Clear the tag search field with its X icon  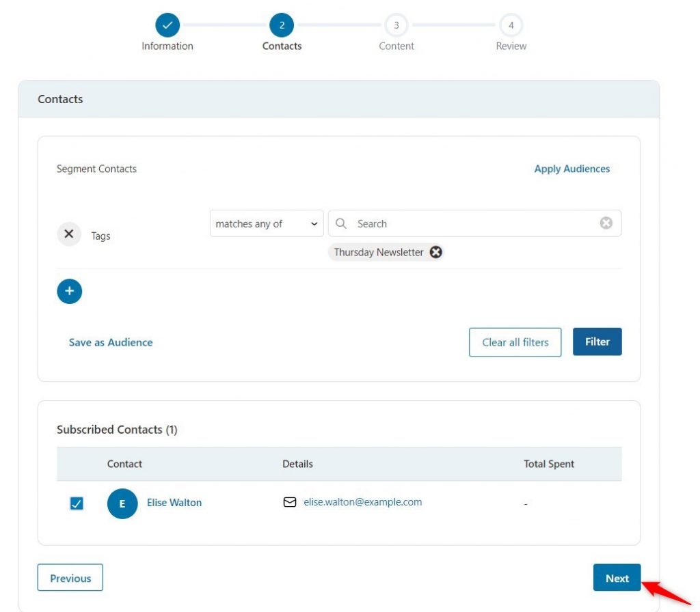[606, 223]
